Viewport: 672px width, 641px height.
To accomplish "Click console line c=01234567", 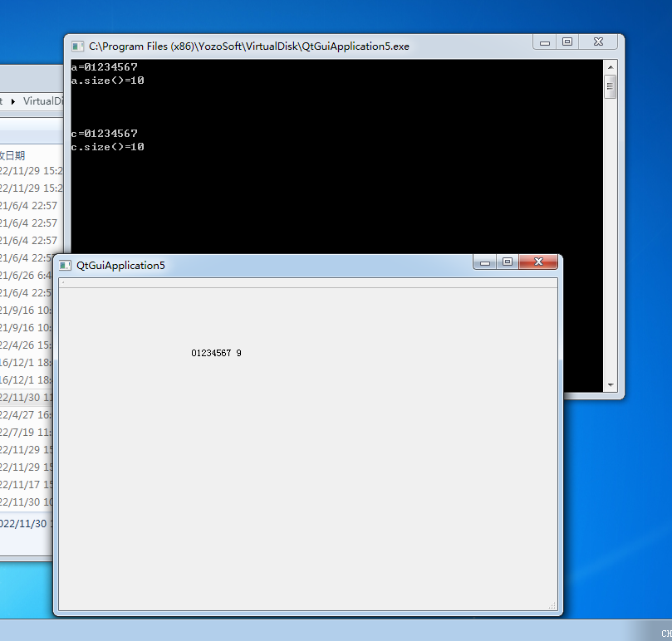I will [104, 134].
